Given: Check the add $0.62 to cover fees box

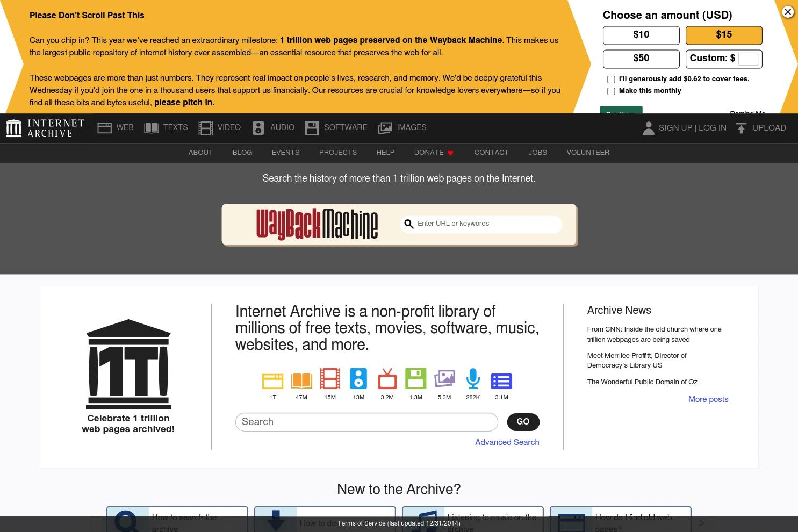Looking at the screenshot, I should coord(611,79).
